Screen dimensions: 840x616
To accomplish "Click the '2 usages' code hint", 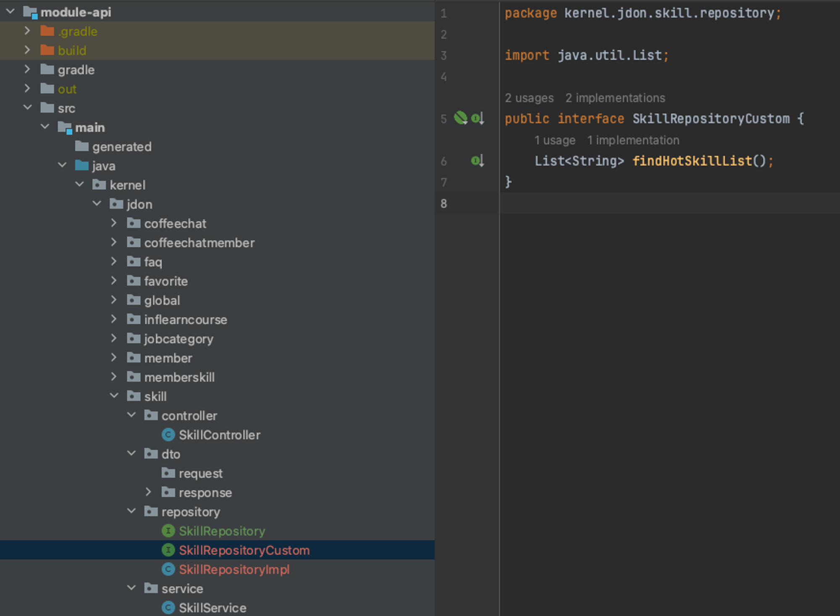I will [x=529, y=98].
